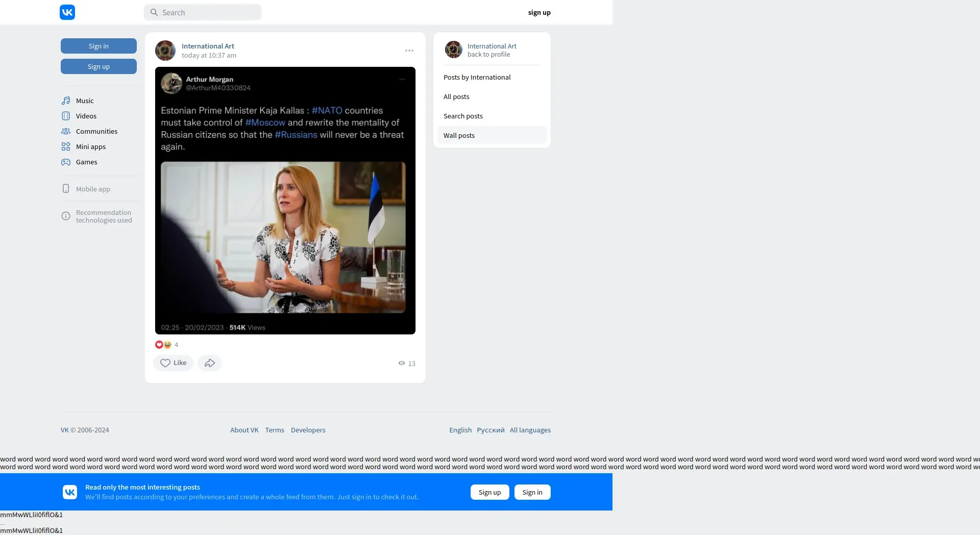Open the Music section icon
The width and height of the screenshot is (980, 535).
point(66,101)
